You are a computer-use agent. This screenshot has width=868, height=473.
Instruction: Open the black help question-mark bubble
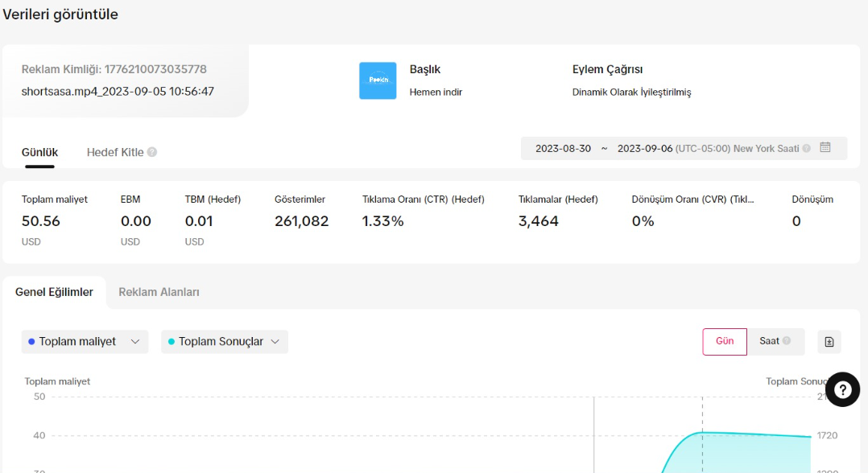coord(842,389)
